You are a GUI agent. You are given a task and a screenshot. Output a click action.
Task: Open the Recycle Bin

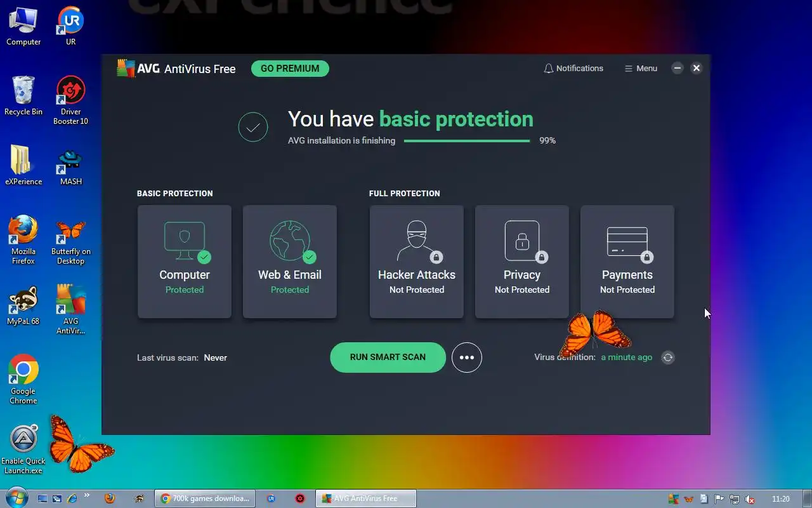point(23,96)
